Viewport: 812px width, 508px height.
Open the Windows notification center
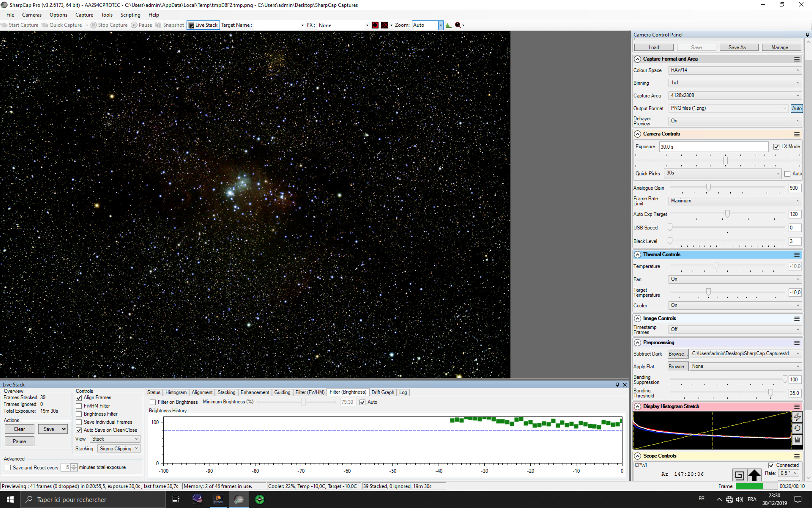[x=798, y=500]
